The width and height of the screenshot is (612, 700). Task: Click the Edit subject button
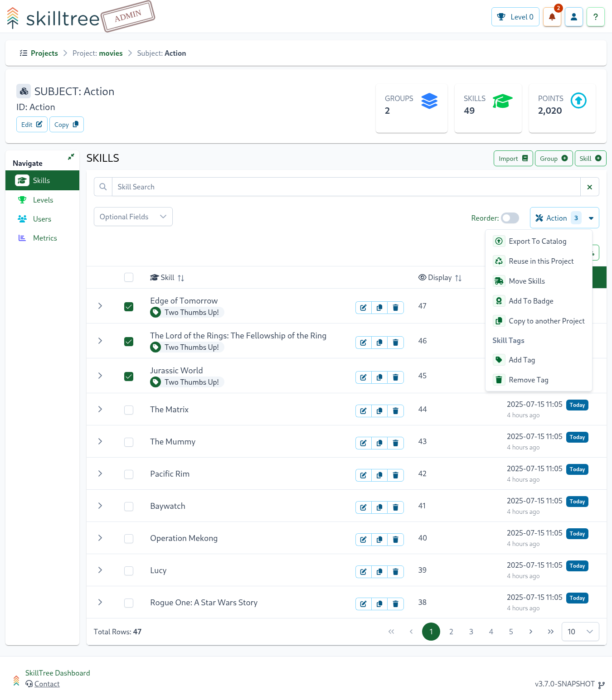32,124
